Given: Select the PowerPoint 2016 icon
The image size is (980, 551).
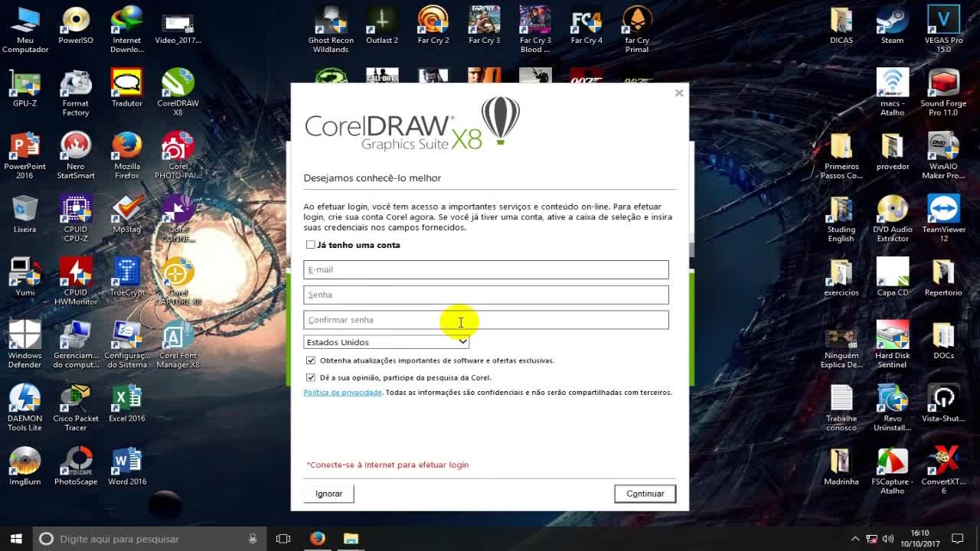Looking at the screenshot, I should [25, 156].
